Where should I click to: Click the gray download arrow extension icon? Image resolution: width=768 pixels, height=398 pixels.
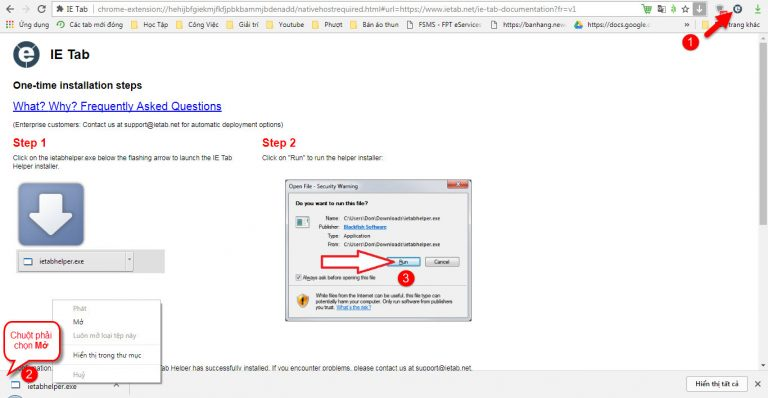click(699, 9)
